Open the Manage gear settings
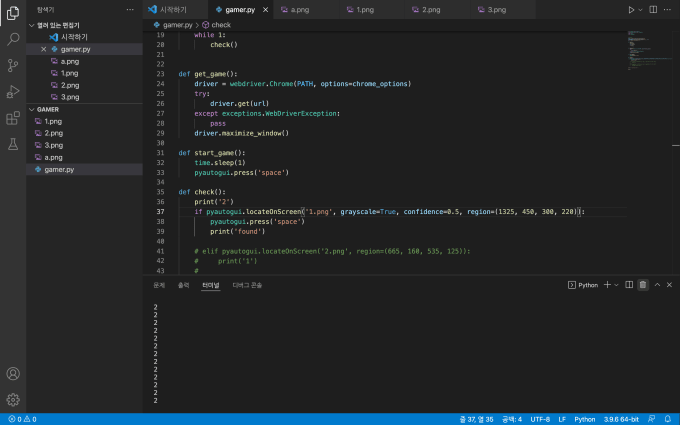Viewport: 680px width, 425px height. [x=13, y=399]
